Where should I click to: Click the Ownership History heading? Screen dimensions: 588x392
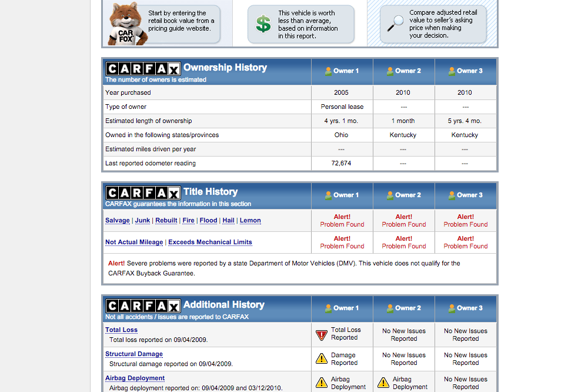click(225, 68)
